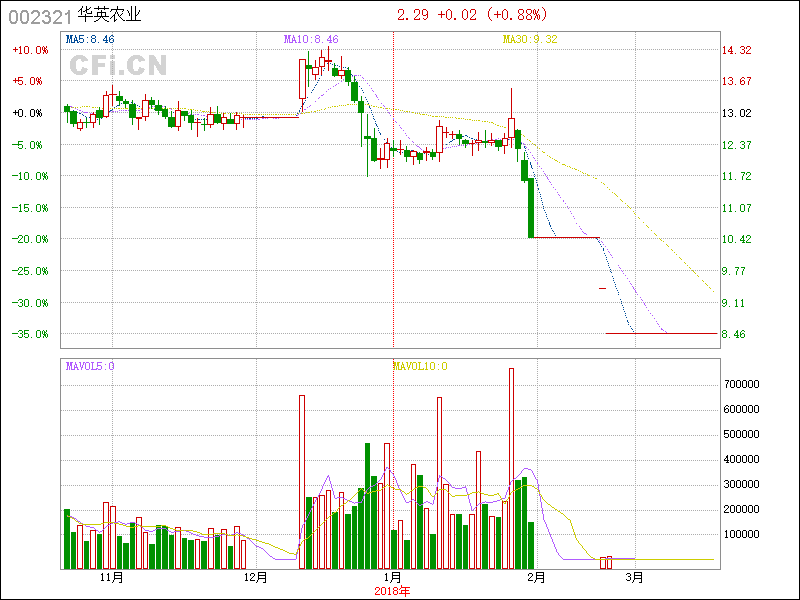Click the 3月 date label
Screen dimensions: 800x600
tap(634, 578)
